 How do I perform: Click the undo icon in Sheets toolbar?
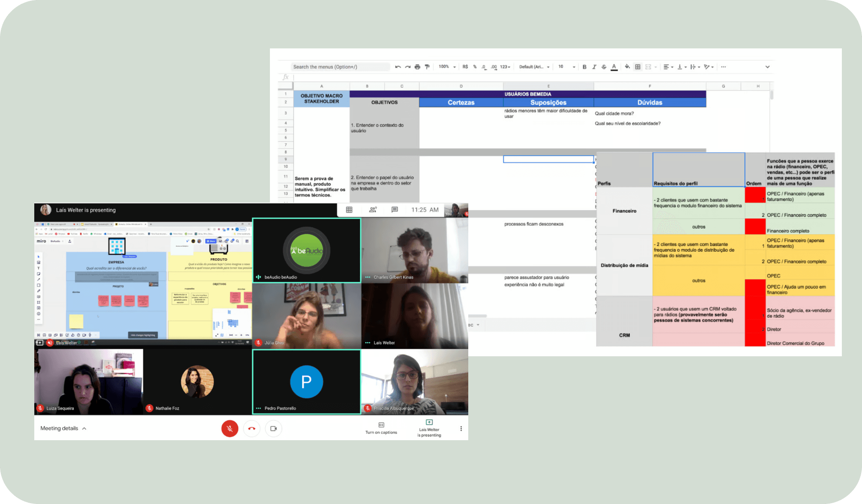pos(398,67)
